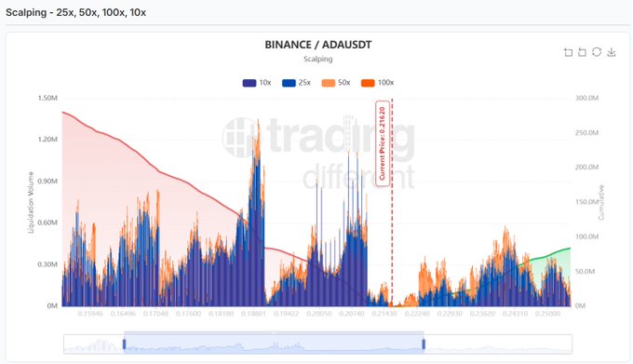
Task: Click the 0.22240 price axis label
Action: click(x=417, y=314)
